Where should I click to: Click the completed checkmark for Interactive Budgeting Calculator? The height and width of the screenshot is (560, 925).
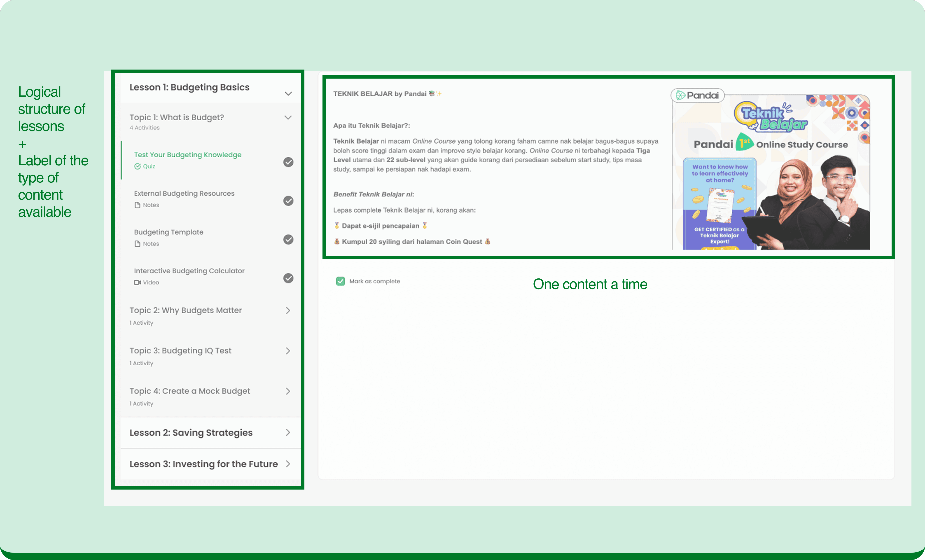pyautogui.click(x=288, y=278)
